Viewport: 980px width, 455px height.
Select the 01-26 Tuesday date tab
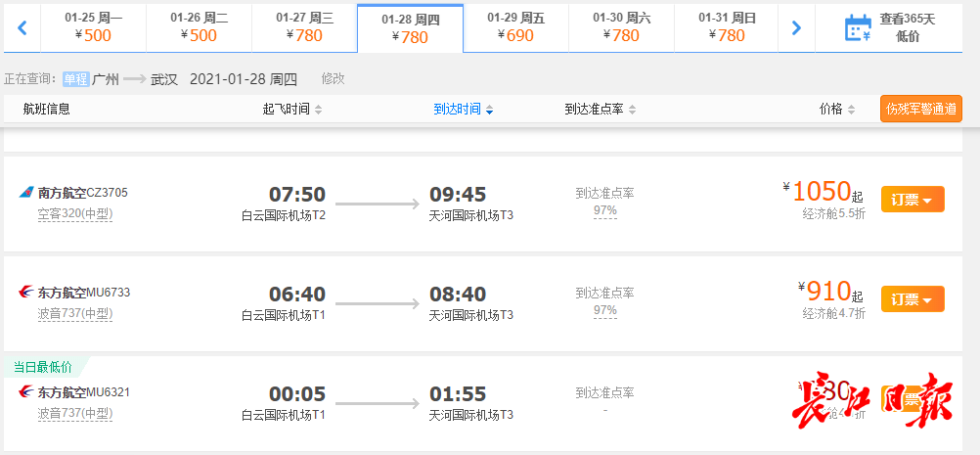200,27
